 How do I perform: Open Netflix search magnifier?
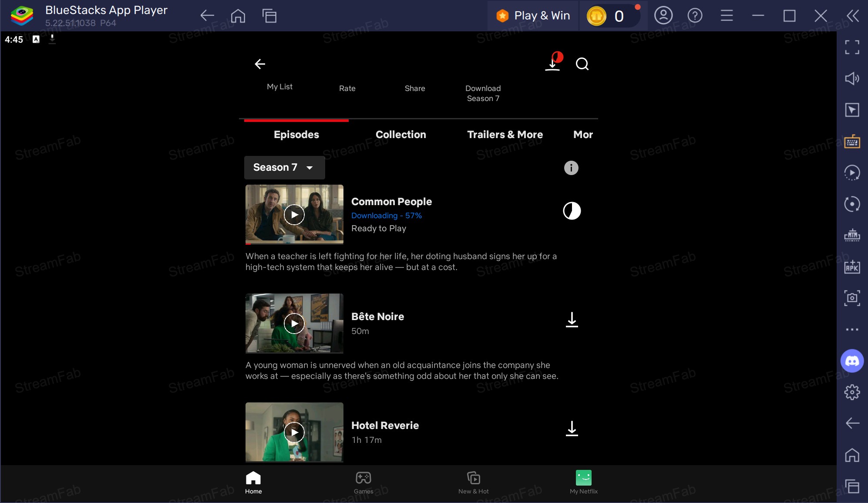(582, 64)
